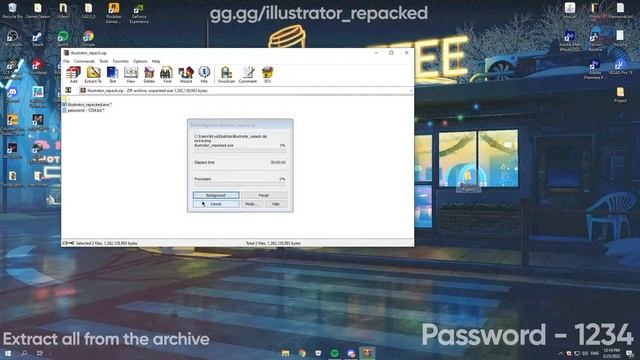
Task: Click the Add toolbar icon in WinRAR
Action: (73, 75)
